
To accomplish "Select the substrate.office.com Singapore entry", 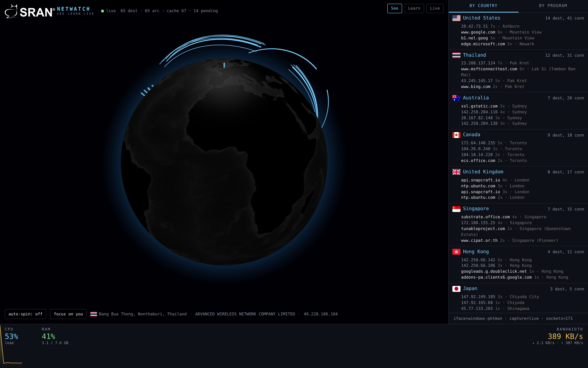I will (503, 217).
